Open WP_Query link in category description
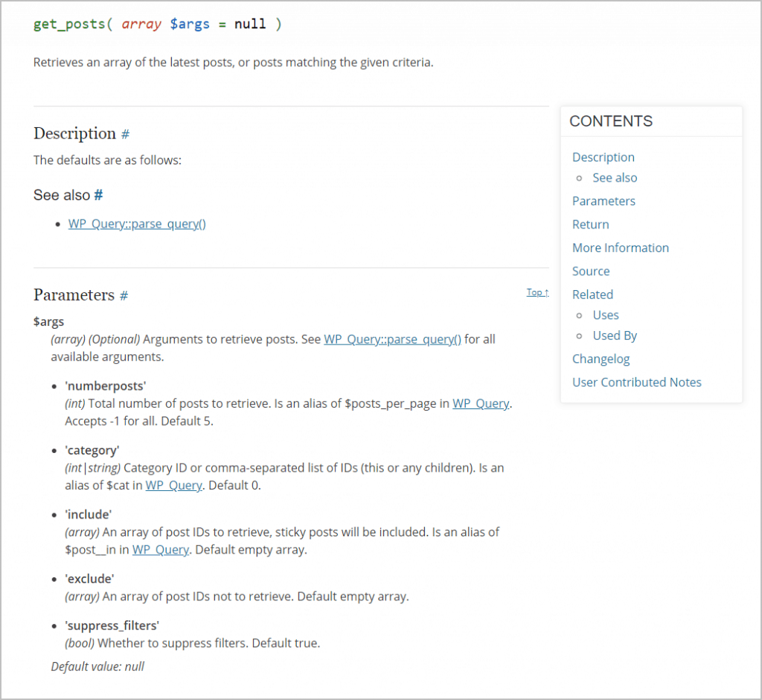 [x=173, y=485]
